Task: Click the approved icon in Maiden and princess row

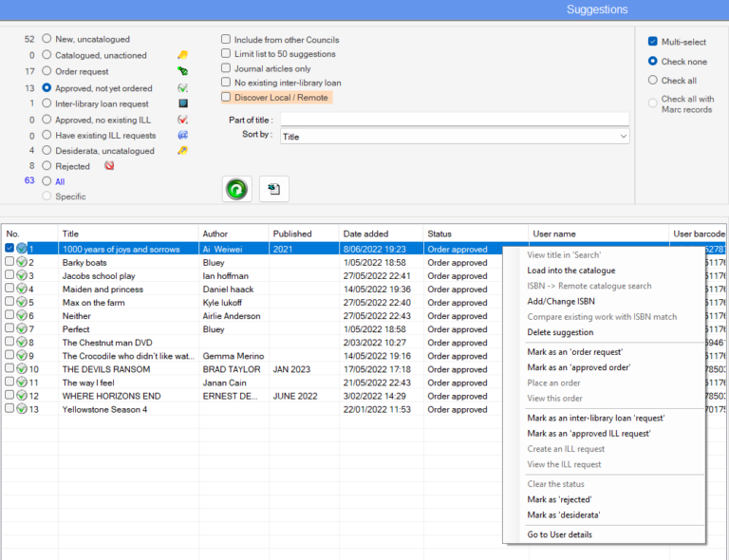Action: coord(22,289)
